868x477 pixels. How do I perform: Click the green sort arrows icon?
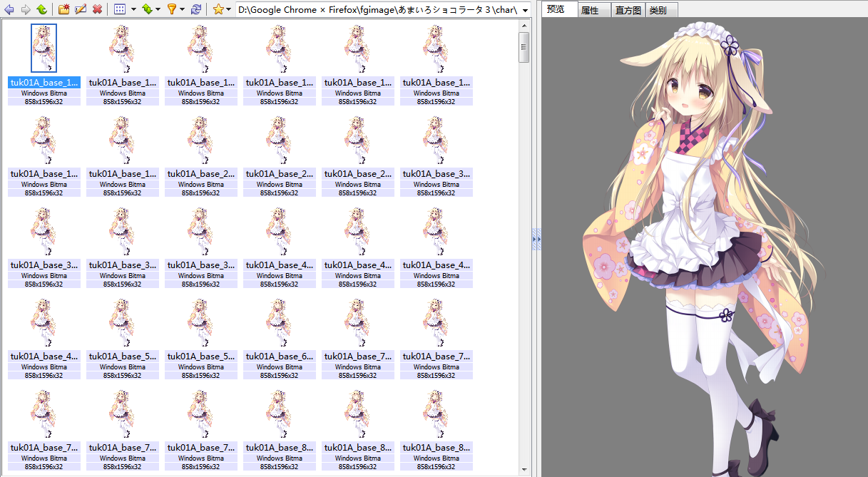(147, 10)
